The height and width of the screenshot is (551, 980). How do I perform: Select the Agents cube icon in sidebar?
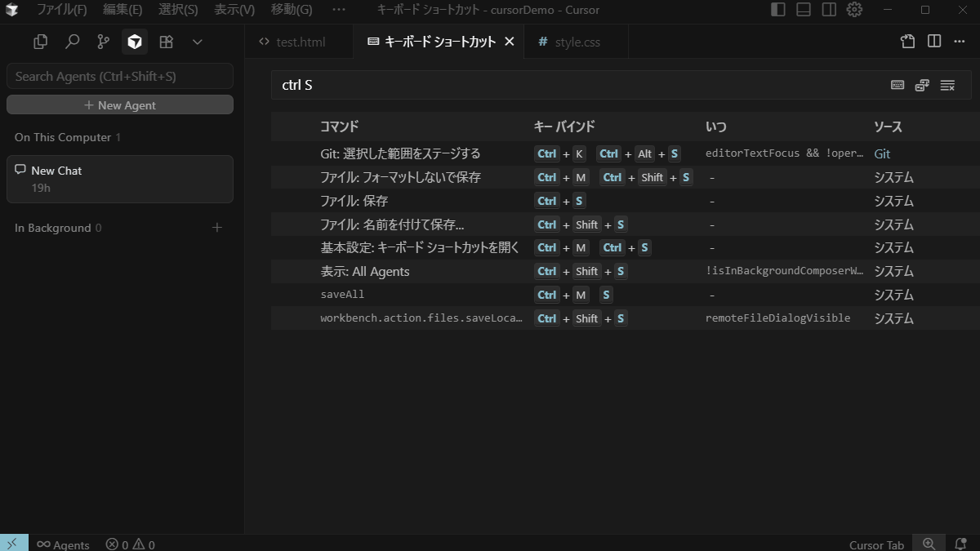pyautogui.click(x=135, y=42)
